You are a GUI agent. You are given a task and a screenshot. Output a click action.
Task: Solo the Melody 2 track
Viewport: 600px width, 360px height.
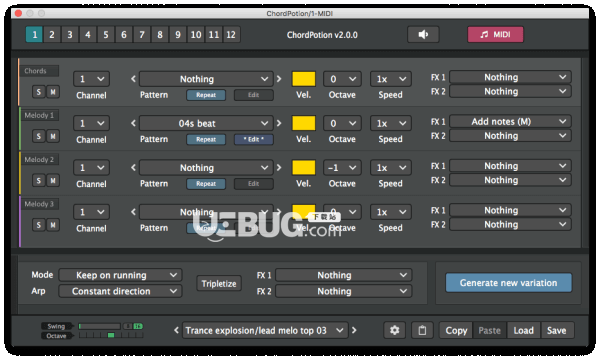click(x=38, y=181)
